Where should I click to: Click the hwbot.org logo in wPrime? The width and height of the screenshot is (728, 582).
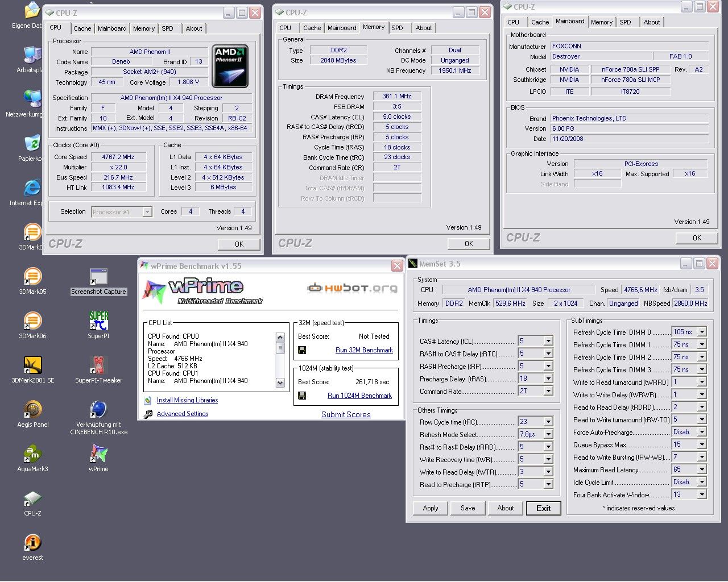pyautogui.click(x=352, y=288)
